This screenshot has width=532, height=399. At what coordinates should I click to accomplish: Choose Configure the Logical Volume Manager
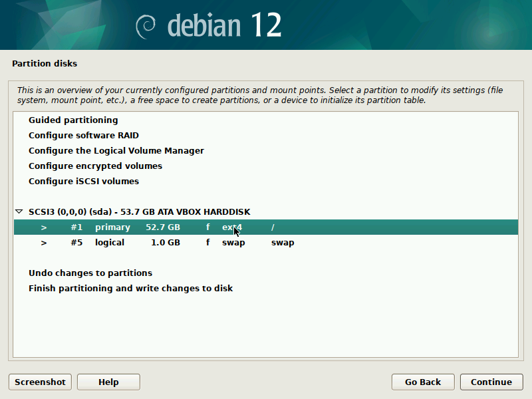pyautogui.click(x=116, y=151)
